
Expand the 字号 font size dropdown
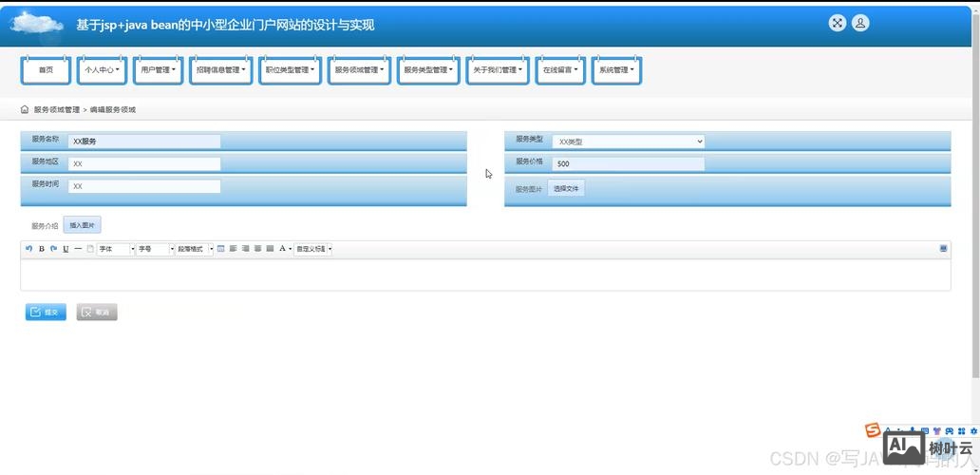(x=156, y=249)
